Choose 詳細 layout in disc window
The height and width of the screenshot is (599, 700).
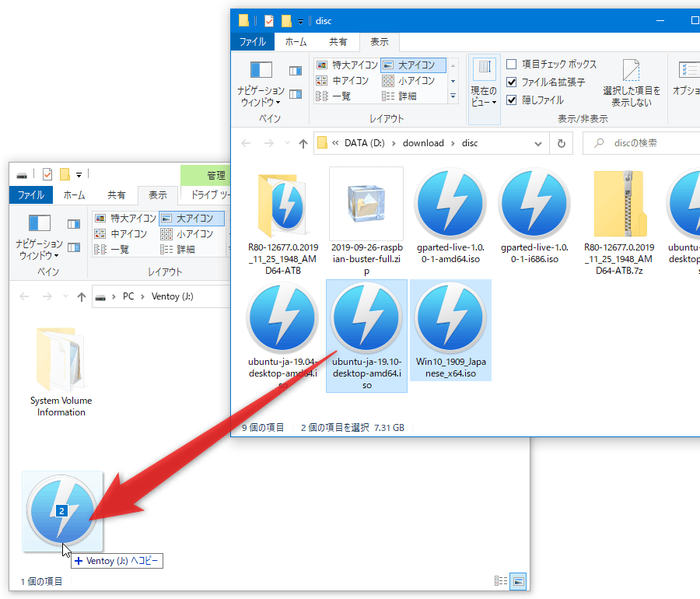pos(399,96)
